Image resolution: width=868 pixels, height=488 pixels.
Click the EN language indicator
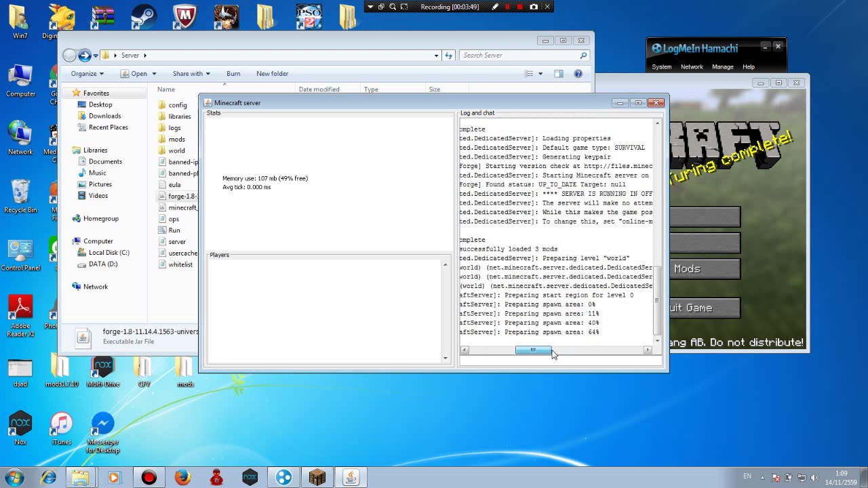pos(747,476)
